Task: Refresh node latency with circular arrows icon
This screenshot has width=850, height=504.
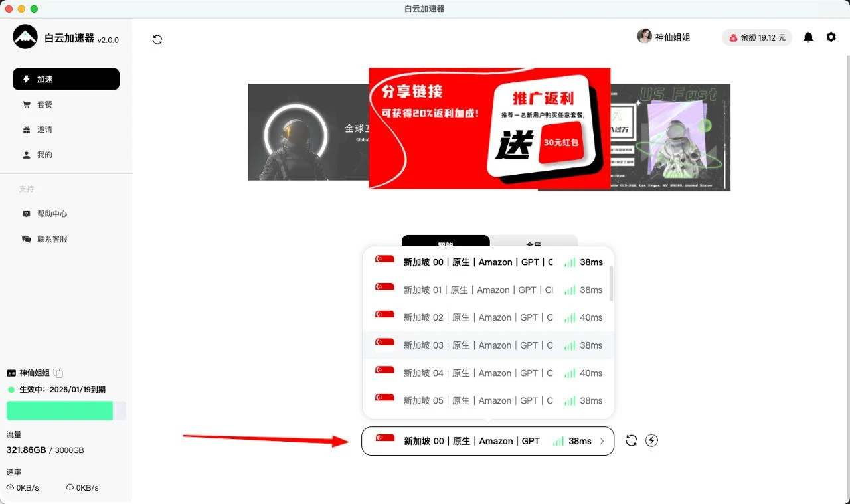Action: pos(630,440)
